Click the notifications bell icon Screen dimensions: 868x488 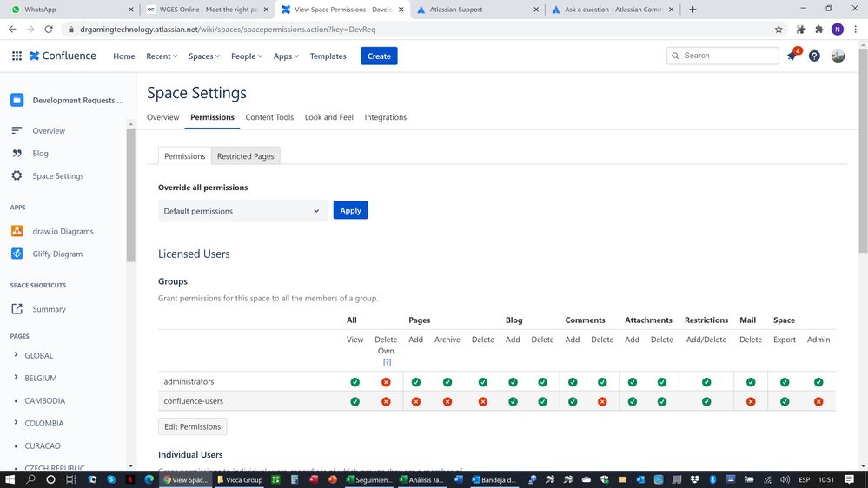point(792,56)
